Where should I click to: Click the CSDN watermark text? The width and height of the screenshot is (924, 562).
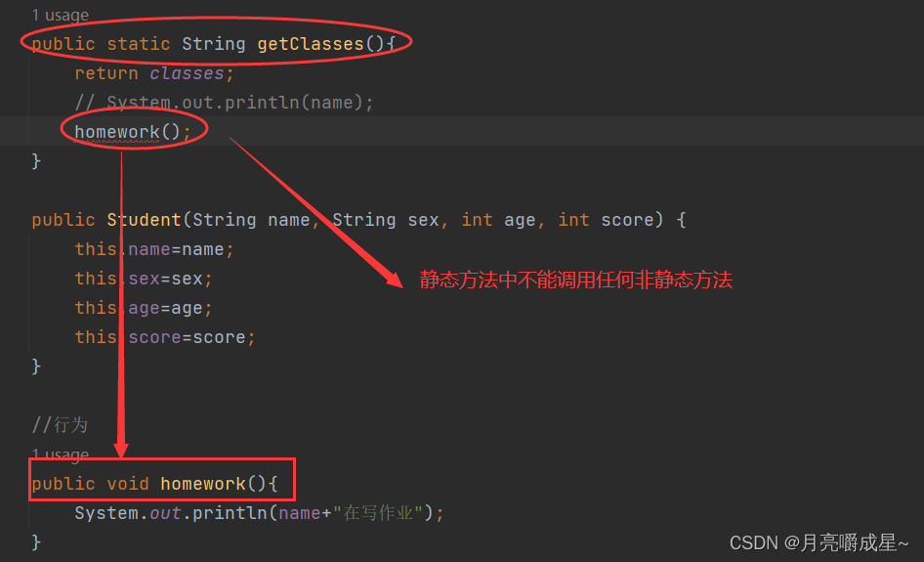(819, 542)
